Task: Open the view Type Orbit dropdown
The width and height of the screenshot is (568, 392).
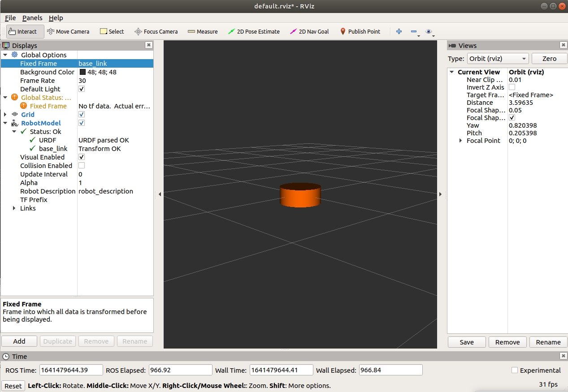Action: (498, 59)
